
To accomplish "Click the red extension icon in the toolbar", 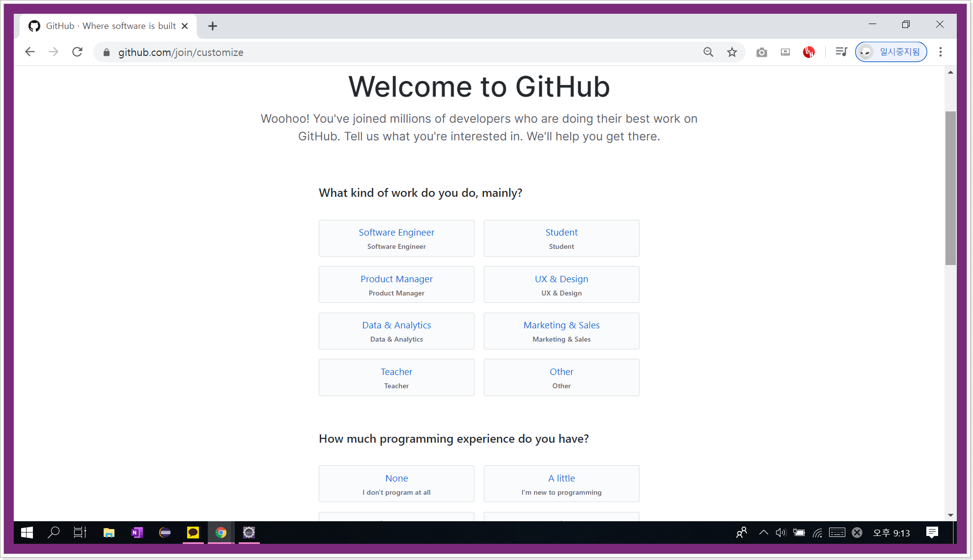I will point(808,52).
